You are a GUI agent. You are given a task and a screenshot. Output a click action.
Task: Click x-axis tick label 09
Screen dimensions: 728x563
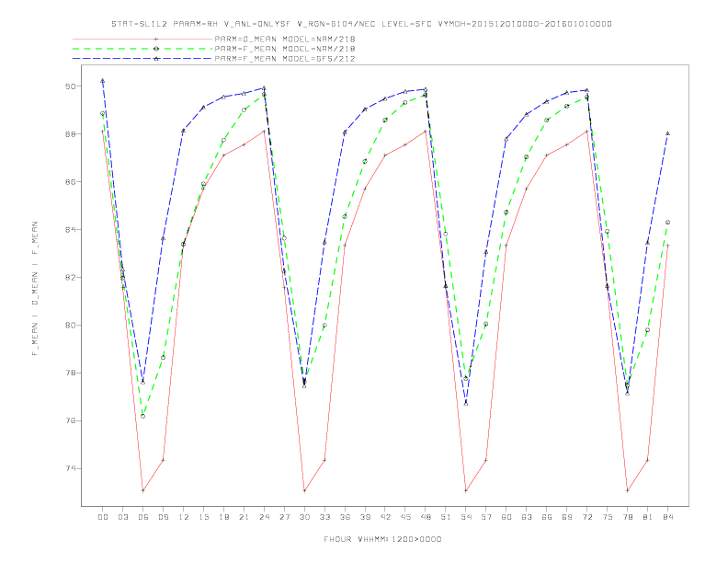pos(163,517)
